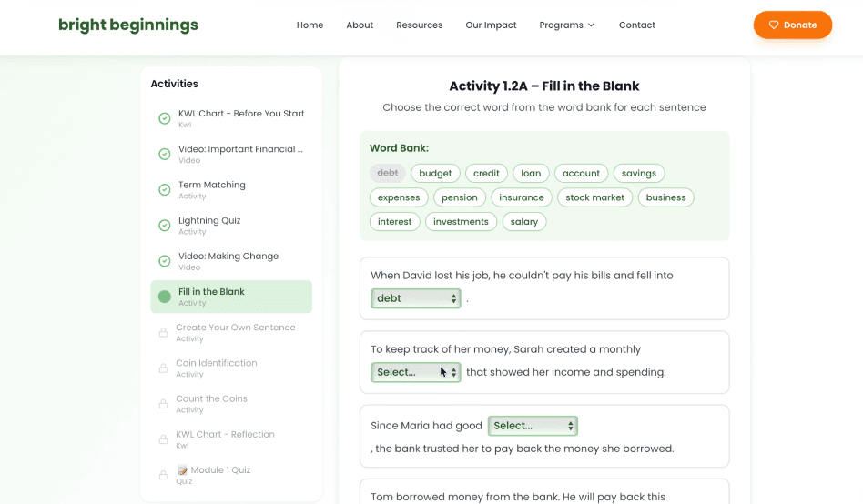Click the green checkmark beside KWL Chart - Before You Start
The height and width of the screenshot is (504, 863).
click(x=165, y=118)
